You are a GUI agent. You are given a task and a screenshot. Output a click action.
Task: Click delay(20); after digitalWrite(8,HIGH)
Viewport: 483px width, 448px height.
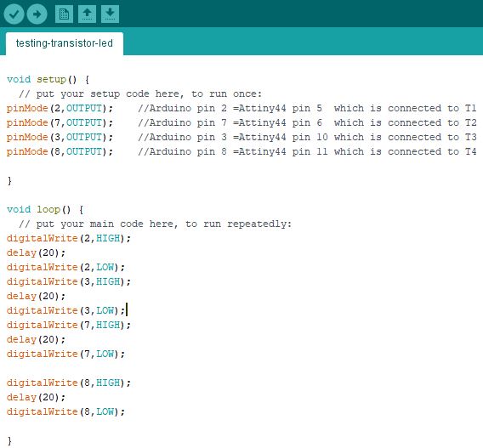(x=36, y=398)
